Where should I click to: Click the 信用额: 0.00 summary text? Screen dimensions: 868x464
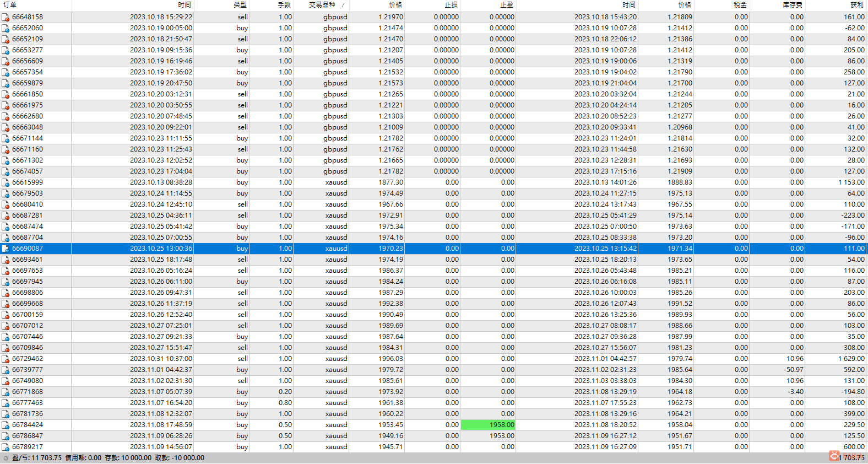(x=83, y=458)
